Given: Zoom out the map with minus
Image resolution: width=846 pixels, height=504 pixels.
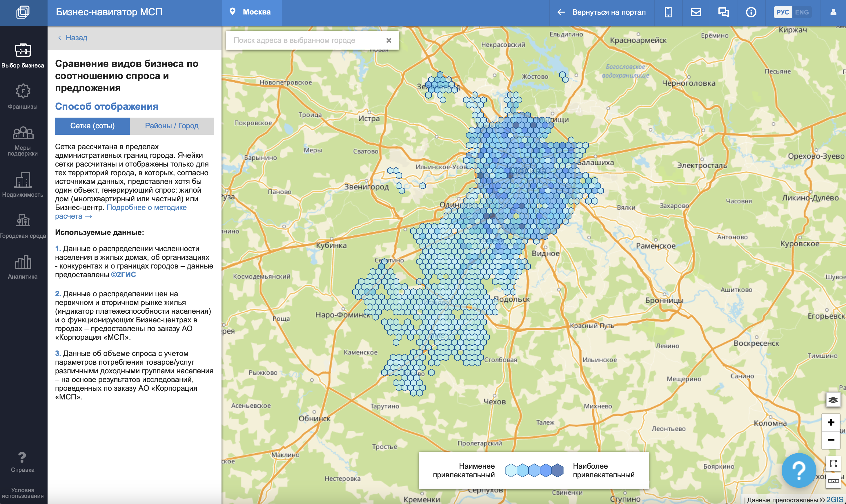Looking at the screenshot, I should point(831,440).
